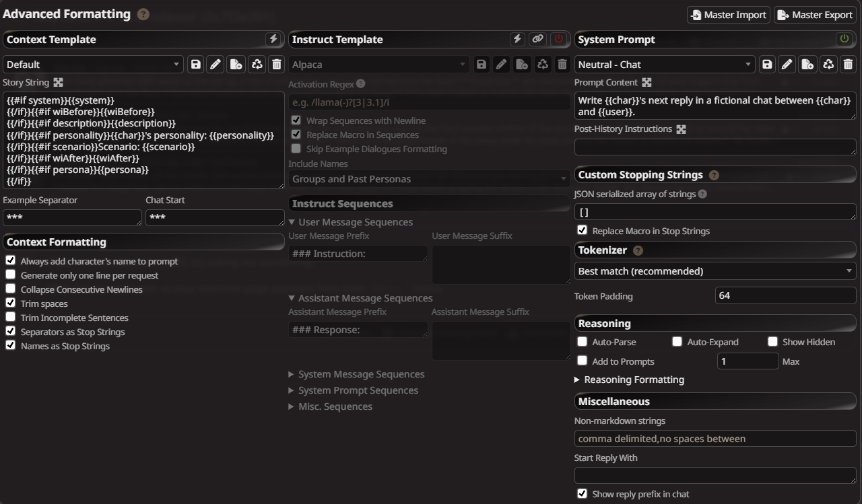Click the Activation Regex help icon
Screen dimensions: 862x504
tap(360, 84)
